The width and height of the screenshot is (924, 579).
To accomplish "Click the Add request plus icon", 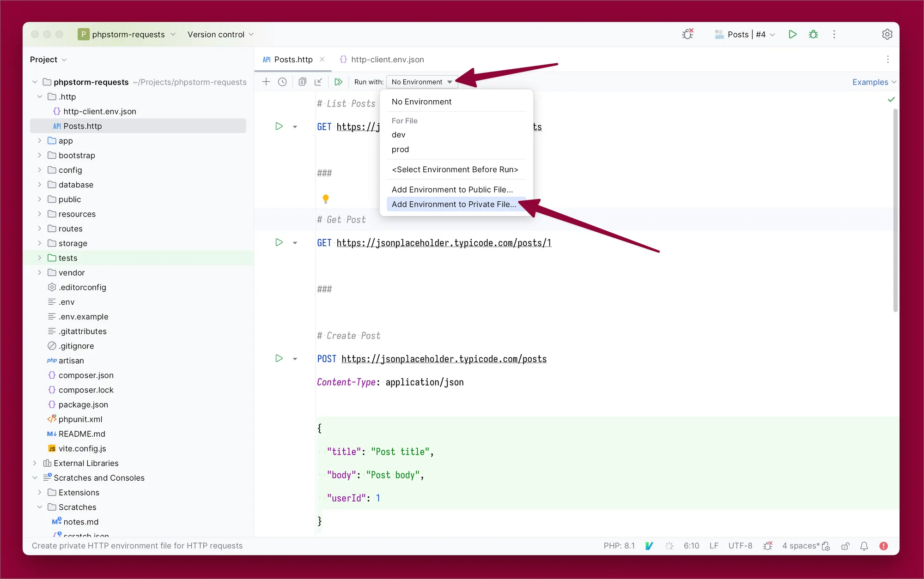I will (x=266, y=82).
